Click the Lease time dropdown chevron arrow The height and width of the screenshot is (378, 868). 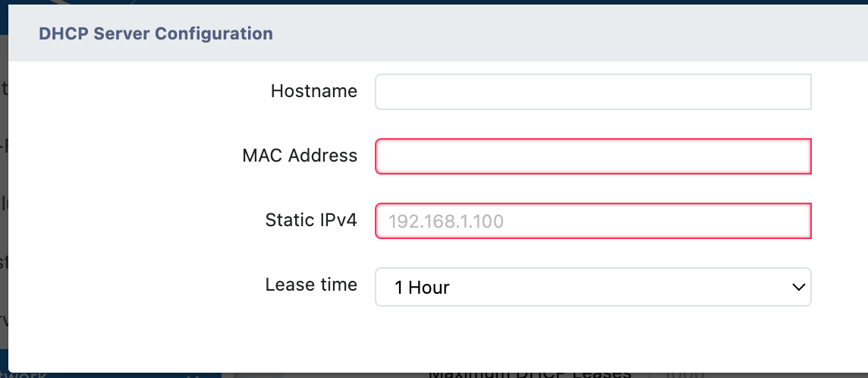point(797,287)
